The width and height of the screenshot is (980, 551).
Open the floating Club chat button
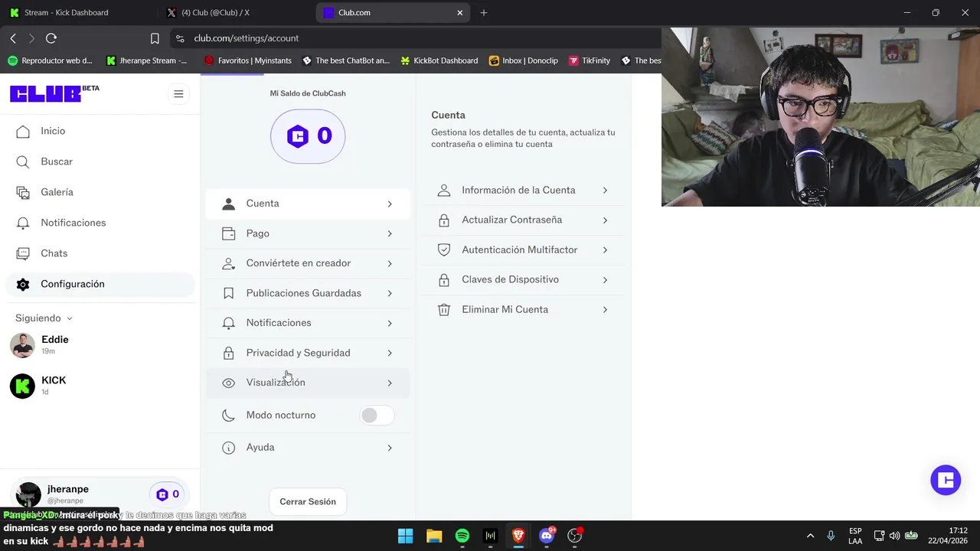pos(946,480)
